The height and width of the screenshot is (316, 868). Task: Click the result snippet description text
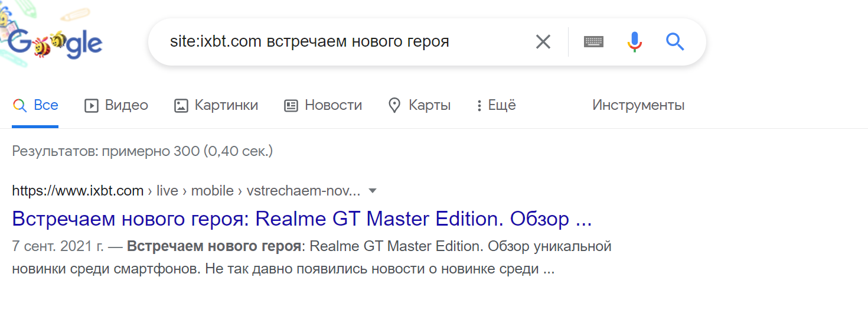311,258
